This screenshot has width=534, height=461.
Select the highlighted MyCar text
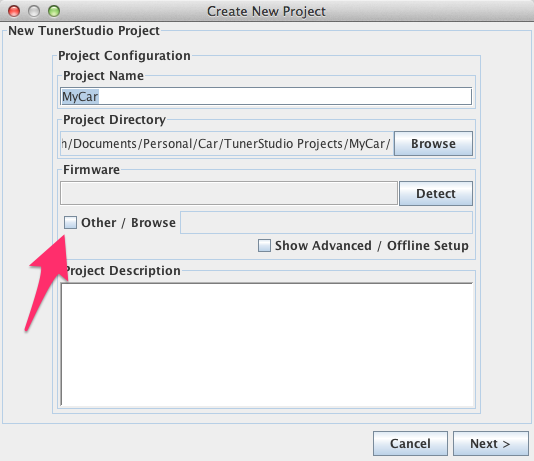pos(80,97)
